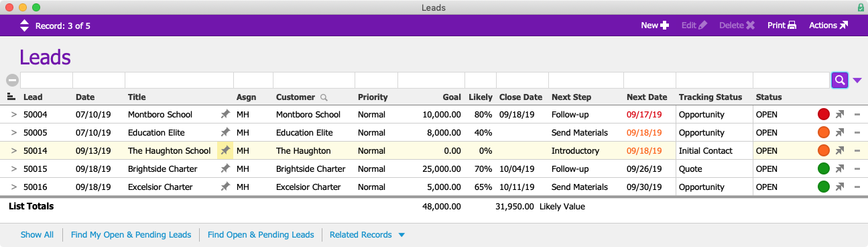
Task: Click the Print toolbar button
Action: [782, 26]
